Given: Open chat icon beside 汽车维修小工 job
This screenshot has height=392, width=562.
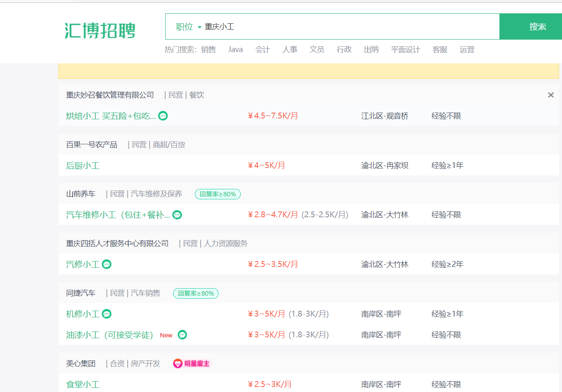Looking at the screenshot, I should point(177,215).
